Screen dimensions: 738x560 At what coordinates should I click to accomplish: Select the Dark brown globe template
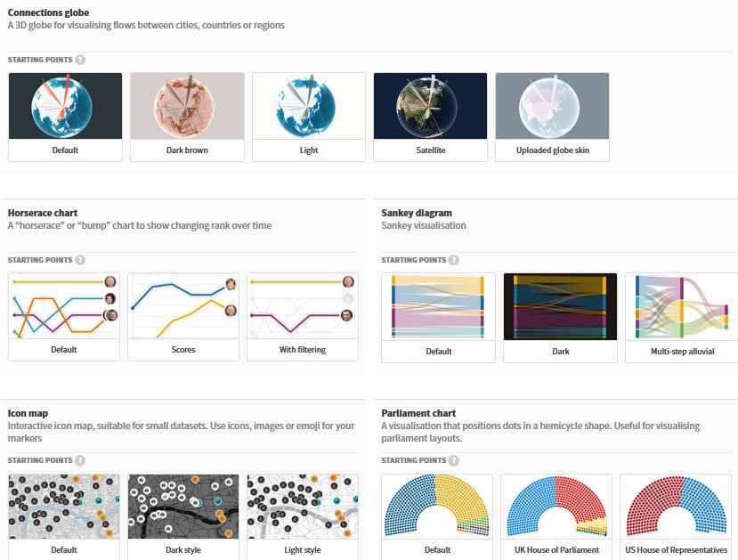(x=187, y=116)
